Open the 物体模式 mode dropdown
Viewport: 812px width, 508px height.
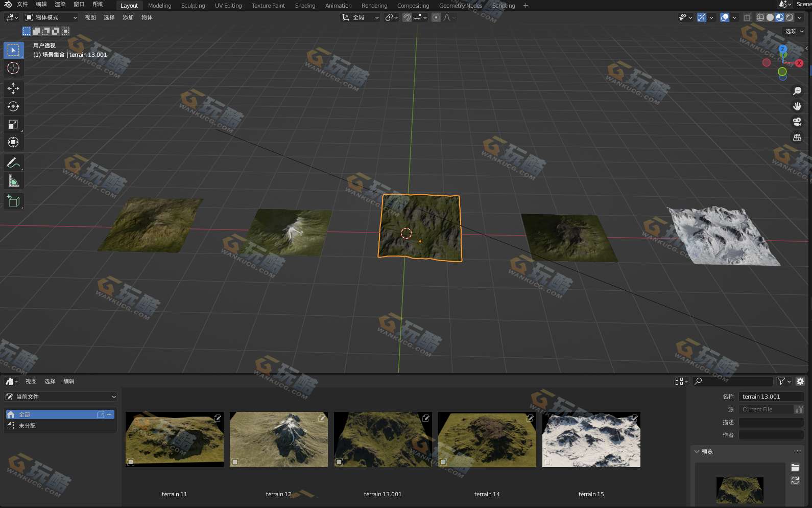click(x=51, y=17)
